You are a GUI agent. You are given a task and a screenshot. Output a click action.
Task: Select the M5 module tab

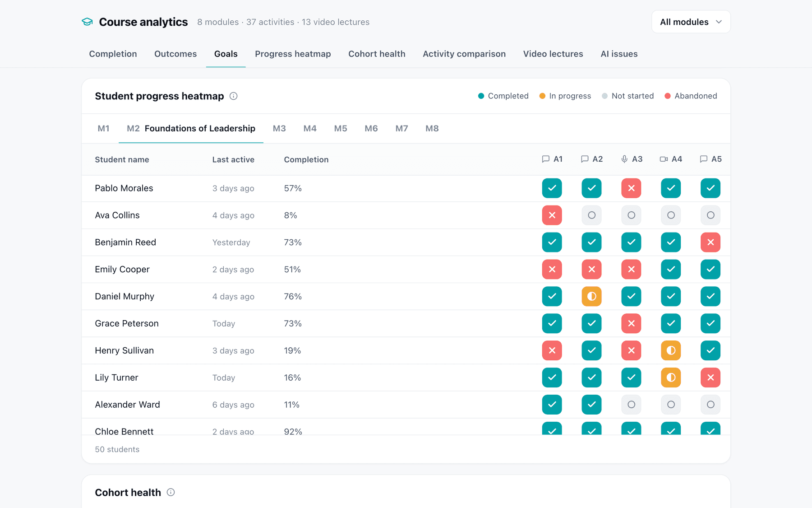[341, 128]
